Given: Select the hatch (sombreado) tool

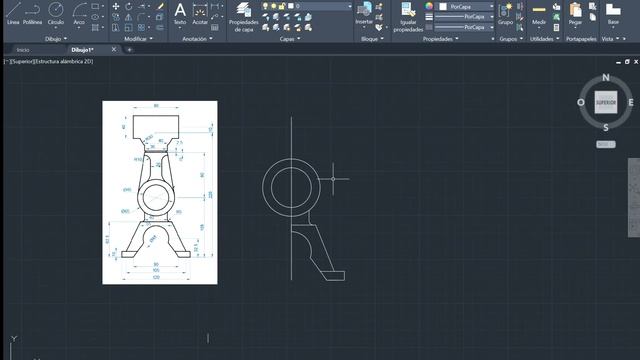Looking at the screenshot, I should 95,27.
